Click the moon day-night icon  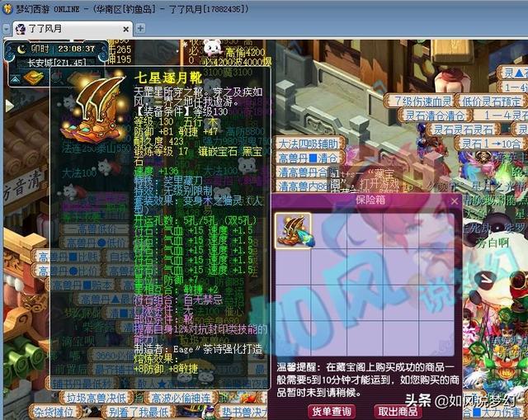pos(21,50)
